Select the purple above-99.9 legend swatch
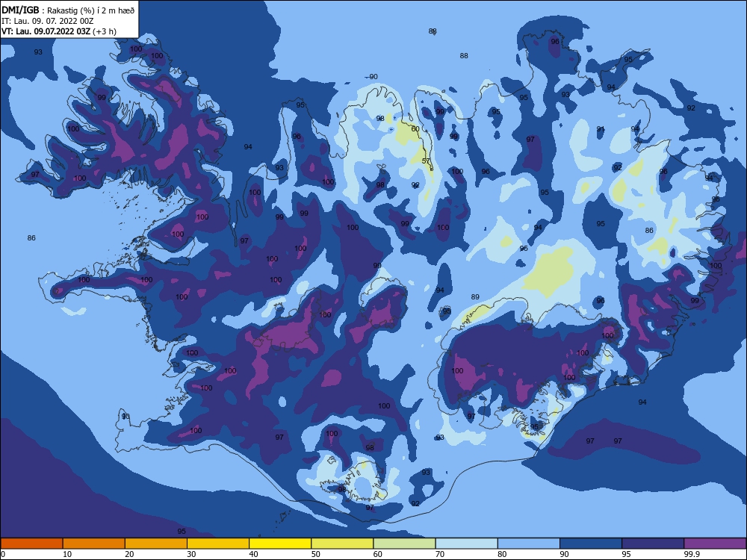Viewport: 747px width, 560px height. [x=715, y=544]
